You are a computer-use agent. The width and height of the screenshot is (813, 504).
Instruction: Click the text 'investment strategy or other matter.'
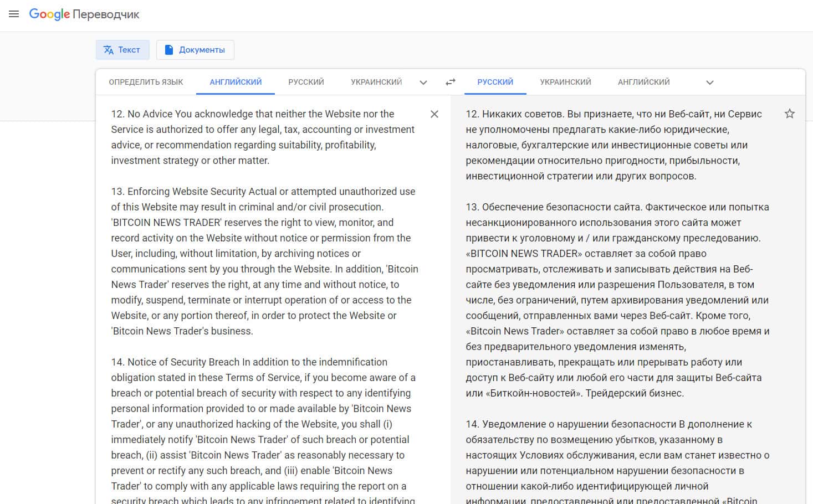pos(190,161)
